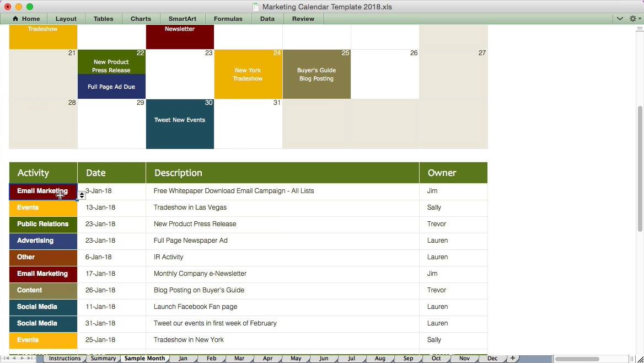Select calendar day 26 cell
This screenshot has width=644, height=363.
pos(385,74)
